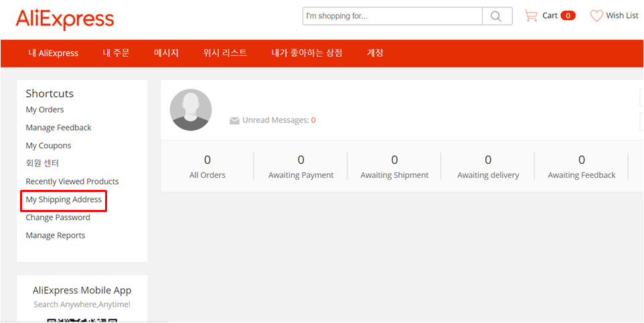Click the magnifier search button
This screenshot has width=644, height=323.
[x=497, y=17]
